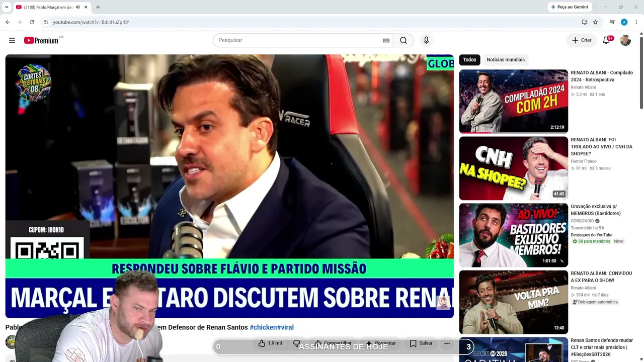Open 'Gravação exclusiva p/ MEMBROS (Bastidores)' video
Viewport: 644px width, 362px height.
(x=596, y=210)
